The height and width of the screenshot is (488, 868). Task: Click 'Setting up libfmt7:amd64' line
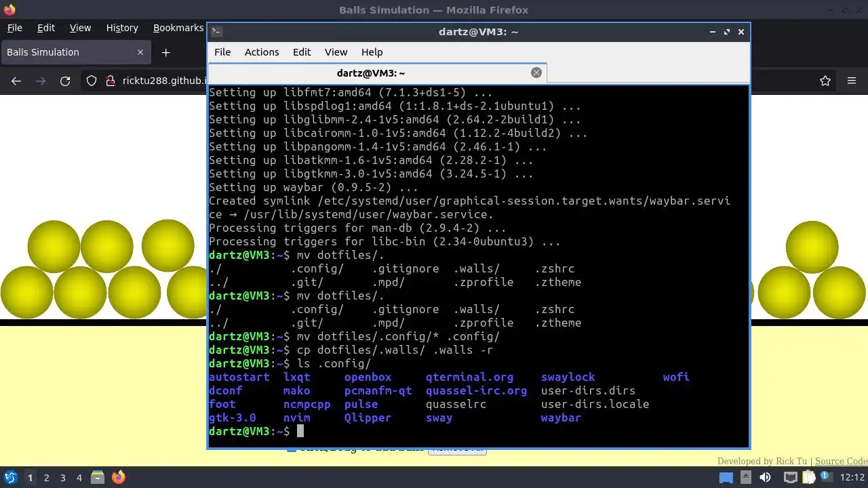[x=351, y=92]
